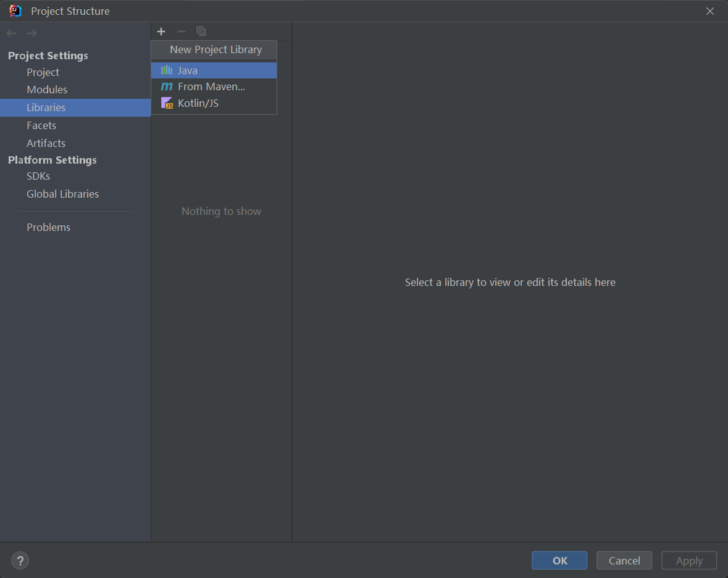Go forward with the right arrow icon
This screenshot has width=728, height=578.
[31, 33]
